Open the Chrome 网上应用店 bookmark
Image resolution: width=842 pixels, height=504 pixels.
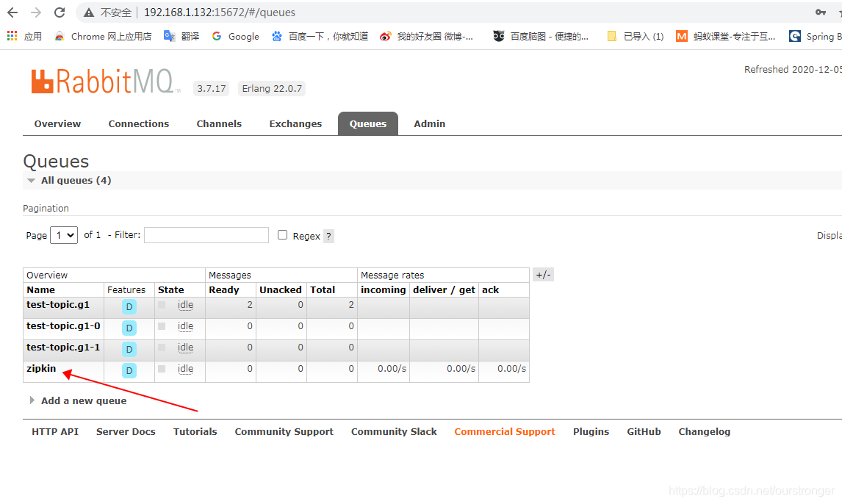[x=104, y=36]
